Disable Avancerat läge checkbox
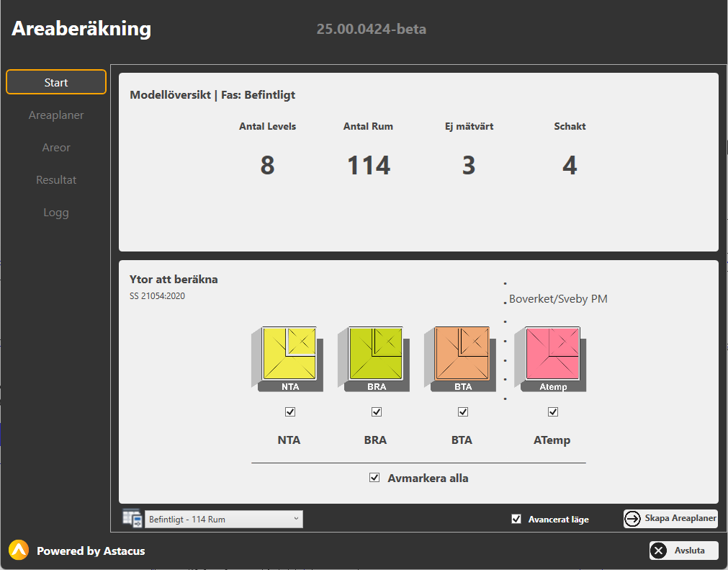This screenshot has height=570, width=728. [516, 519]
